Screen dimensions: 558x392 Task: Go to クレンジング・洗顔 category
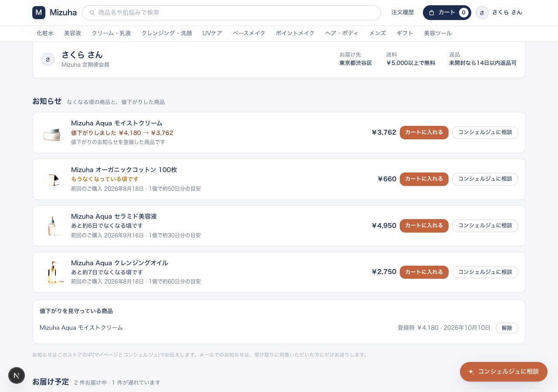[167, 33]
